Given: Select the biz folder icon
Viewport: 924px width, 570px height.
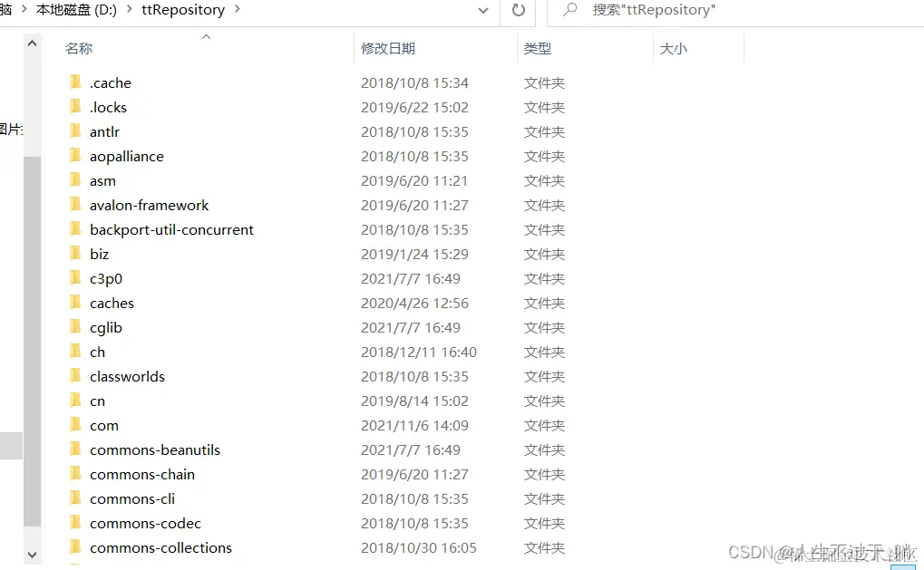Looking at the screenshot, I should [x=75, y=253].
